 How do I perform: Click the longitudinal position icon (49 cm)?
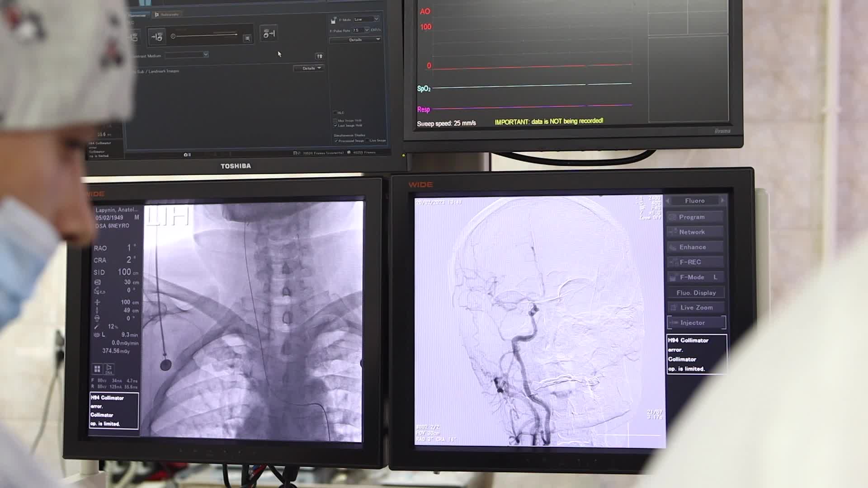(97, 310)
